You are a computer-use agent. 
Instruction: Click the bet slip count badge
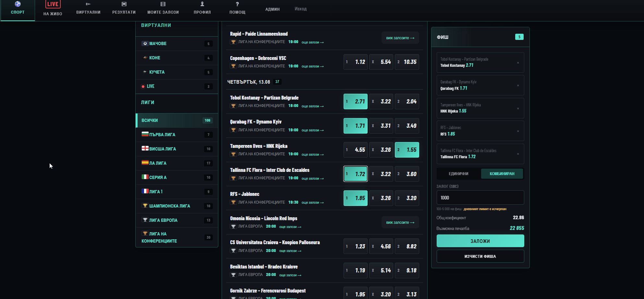(519, 37)
